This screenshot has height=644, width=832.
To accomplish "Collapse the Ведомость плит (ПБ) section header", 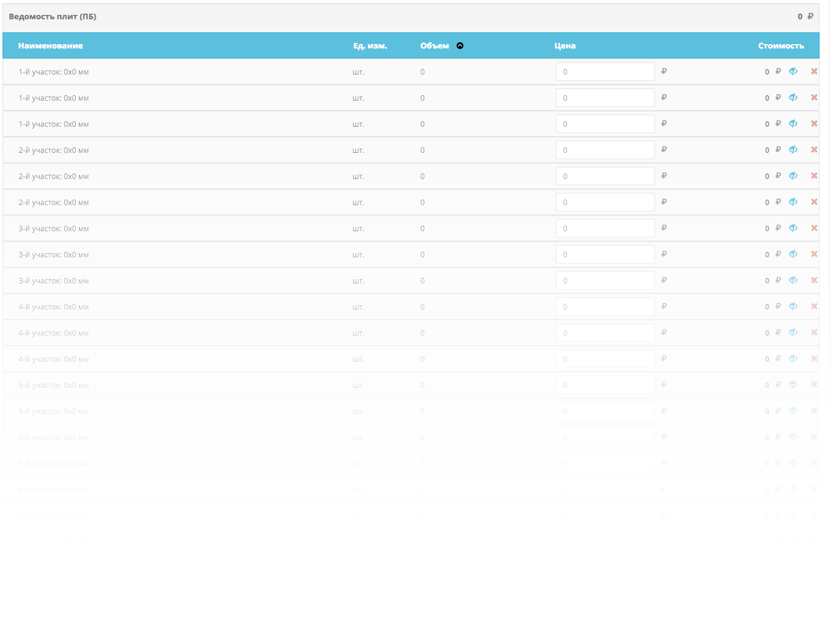I will pyautogui.click(x=53, y=17).
